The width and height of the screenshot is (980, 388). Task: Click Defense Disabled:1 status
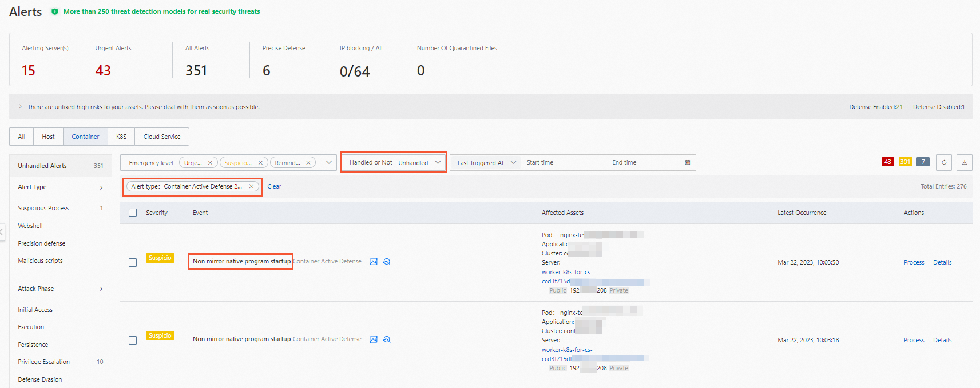[x=939, y=107]
